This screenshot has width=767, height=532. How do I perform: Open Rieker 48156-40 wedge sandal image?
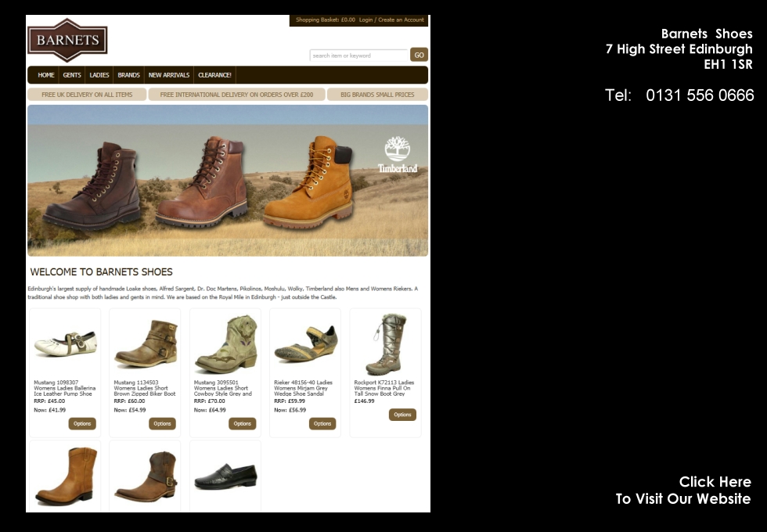point(306,343)
